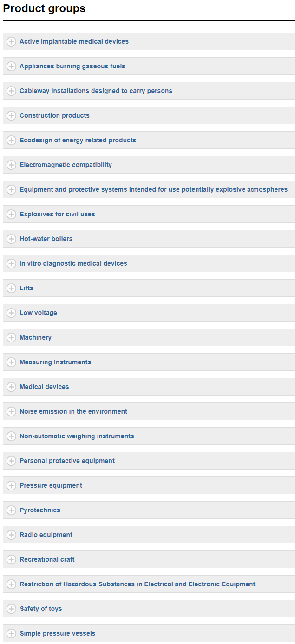295x644 pixels.
Task: Click plus icon next to Safety of toys
Action: coord(11,609)
